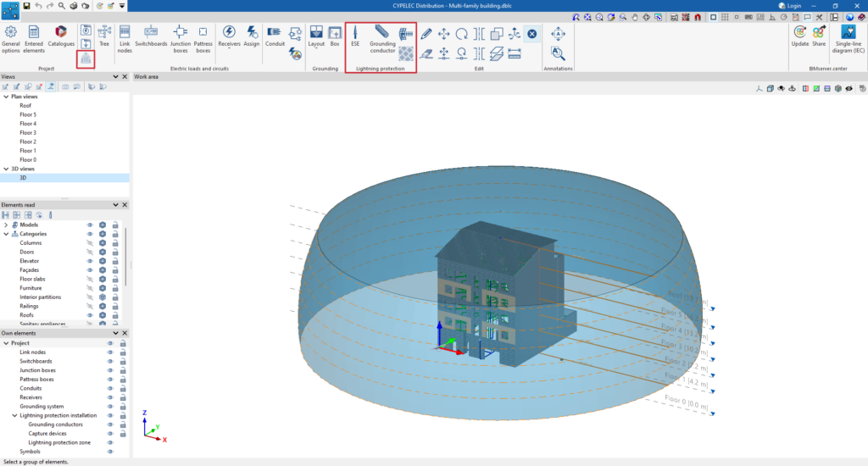Click the Save icon in title bar
Viewport: 868px width, 466px height.
26,6
